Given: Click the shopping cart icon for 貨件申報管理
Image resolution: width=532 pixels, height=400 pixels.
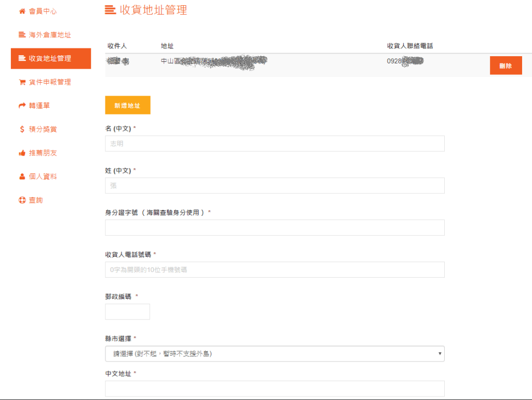Looking at the screenshot, I should click(x=22, y=82).
